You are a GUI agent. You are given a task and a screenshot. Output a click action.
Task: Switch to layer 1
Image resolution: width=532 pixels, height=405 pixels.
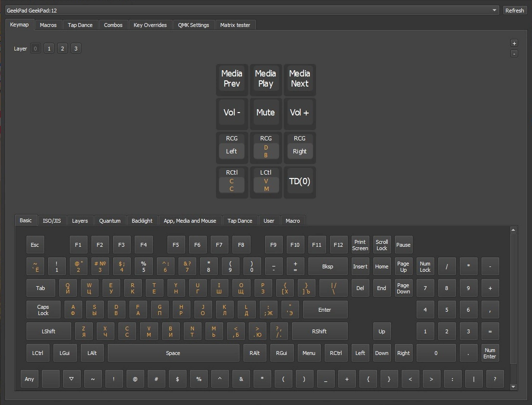[x=49, y=49]
